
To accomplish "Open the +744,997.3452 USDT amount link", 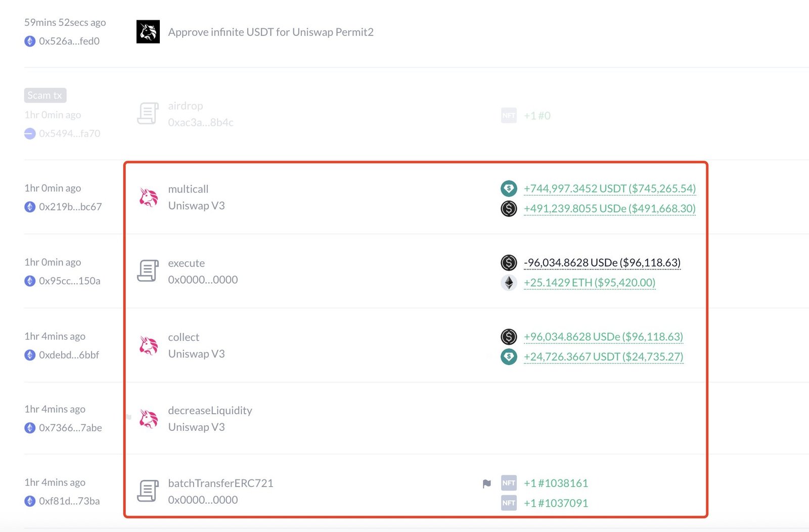I will point(609,189).
